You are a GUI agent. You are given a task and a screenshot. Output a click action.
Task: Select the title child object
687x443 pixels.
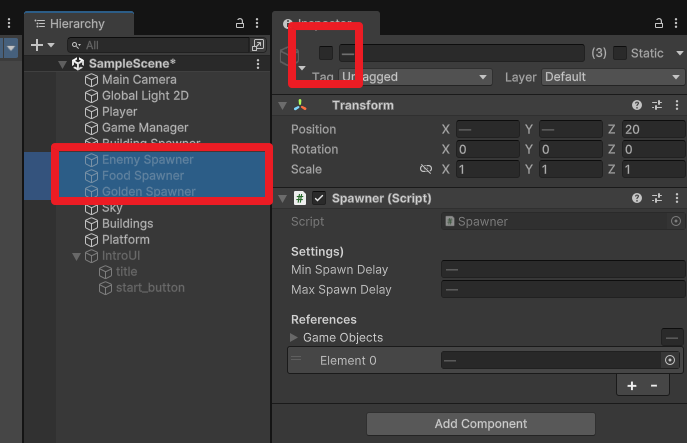point(126,272)
